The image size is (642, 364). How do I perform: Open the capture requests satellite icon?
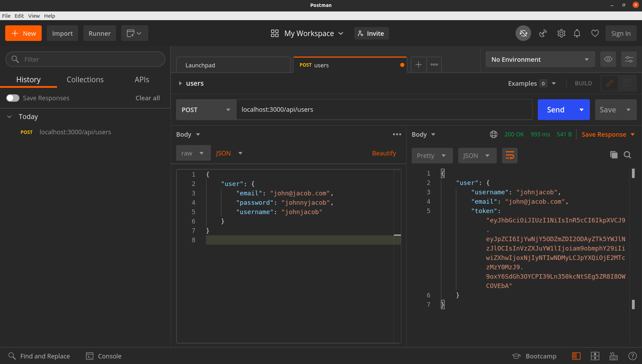pyautogui.click(x=543, y=33)
